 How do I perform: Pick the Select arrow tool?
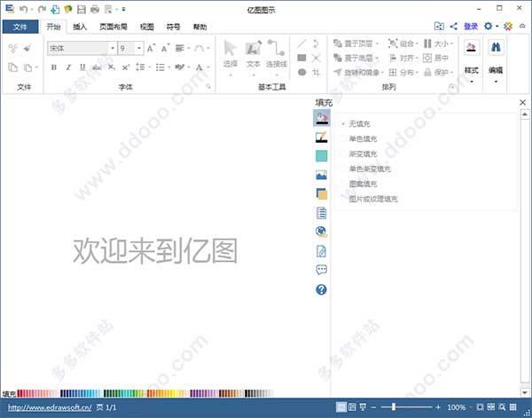point(230,53)
